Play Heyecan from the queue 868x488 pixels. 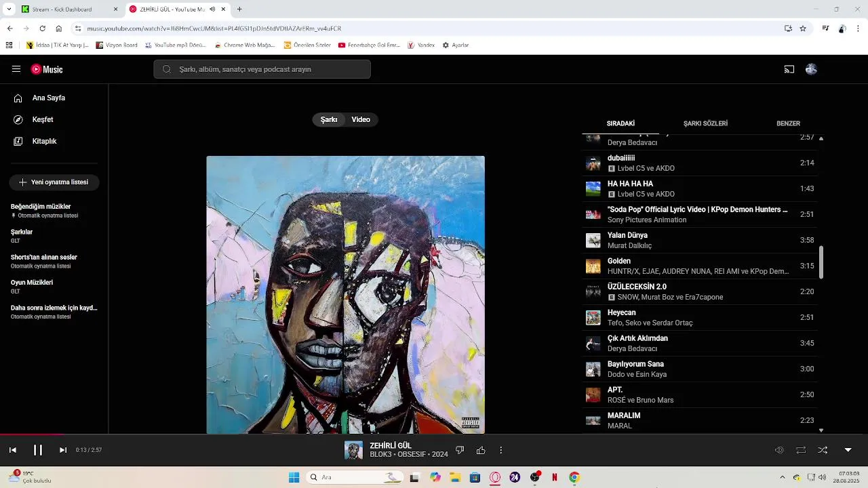point(701,318)
